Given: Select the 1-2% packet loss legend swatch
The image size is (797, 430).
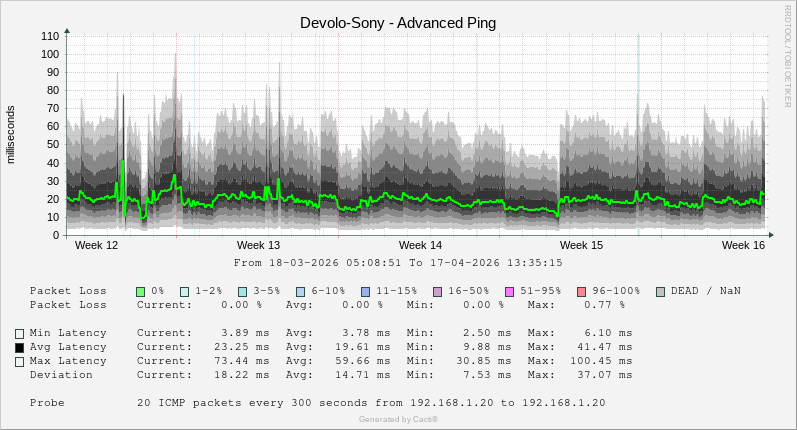Looking at the screenshot, I should pos(185,291).
